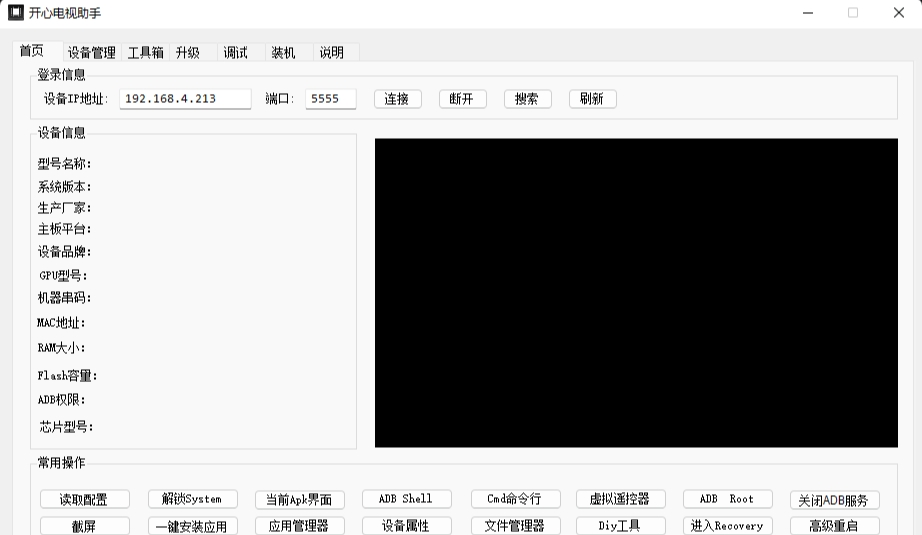Click the device IP address field

[x=185, y=99]
